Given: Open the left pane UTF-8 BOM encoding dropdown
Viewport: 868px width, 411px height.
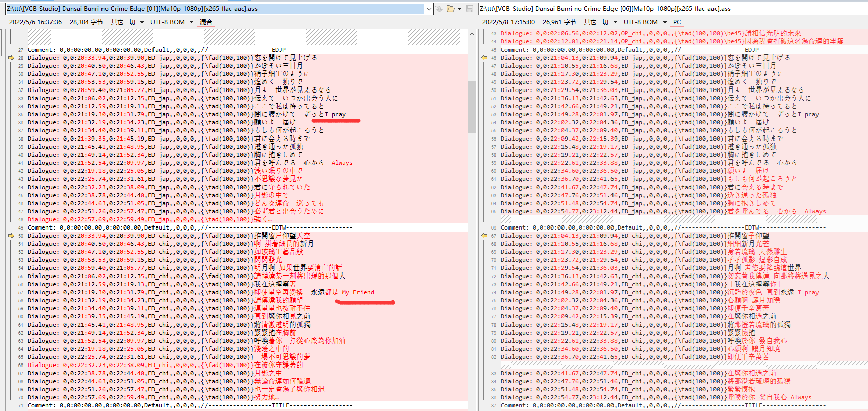Looking at the screenshot, I should click(191, 22).
